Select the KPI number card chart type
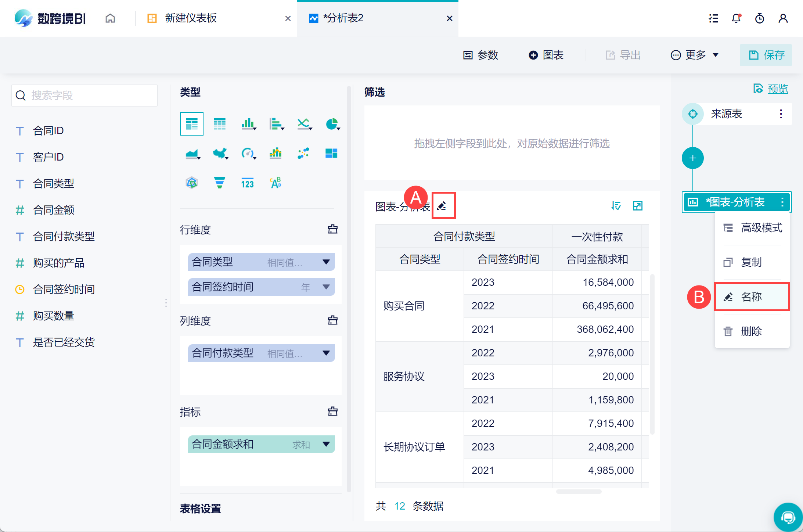 (x=248, y=183)
